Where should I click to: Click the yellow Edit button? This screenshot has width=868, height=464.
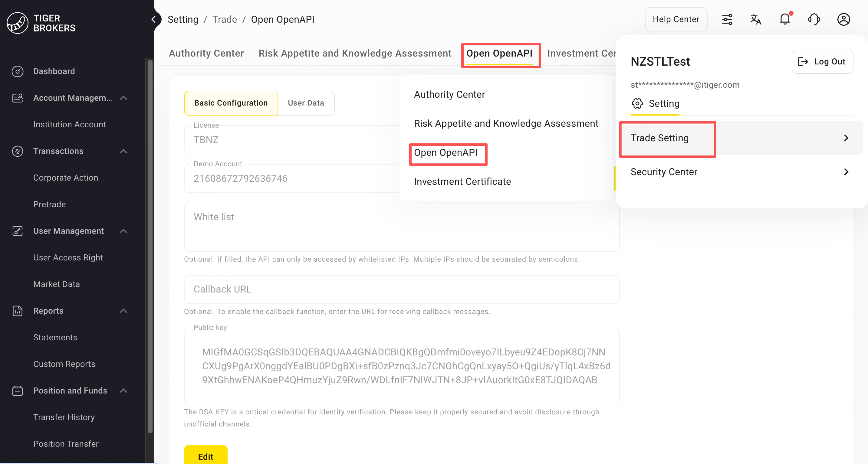coord(205,456)
